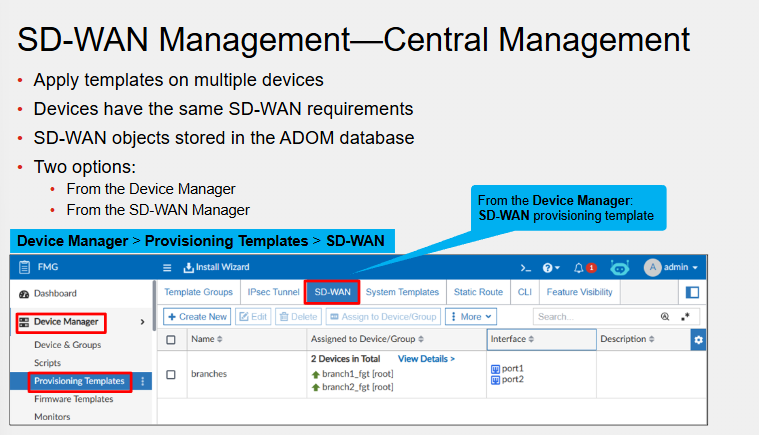Toggle the hamburger menu icon
Viewport: 759px width, 435px height.
tap(167, 268)
